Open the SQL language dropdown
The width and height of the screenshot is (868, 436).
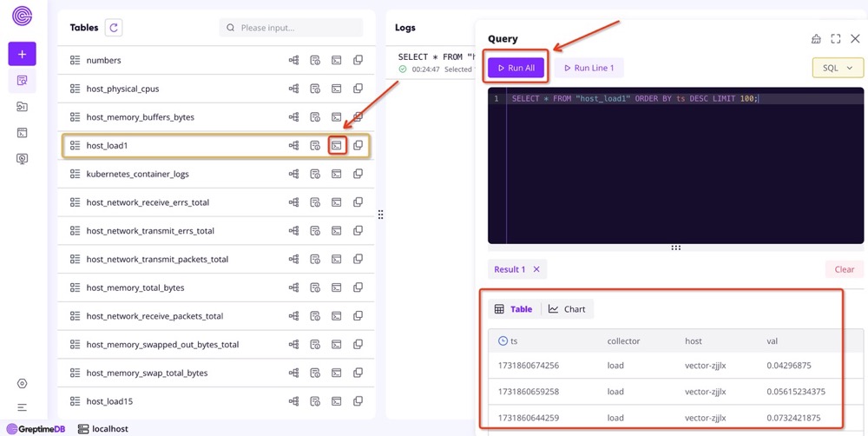(838, 68)
